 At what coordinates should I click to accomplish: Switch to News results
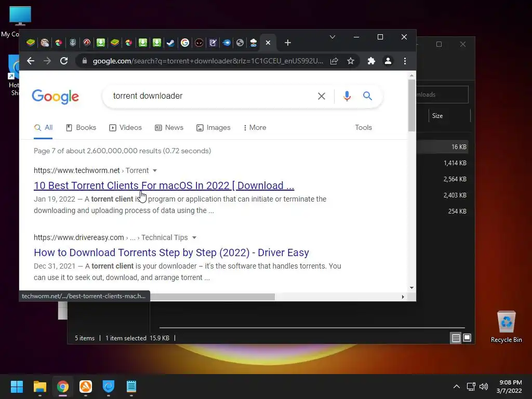tap(169, 128)
